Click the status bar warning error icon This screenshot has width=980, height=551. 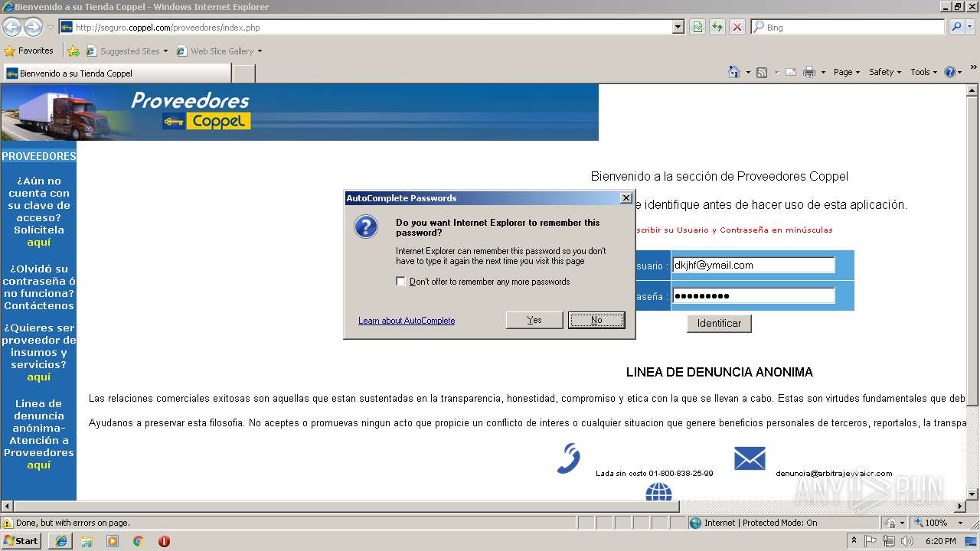point(8,523)
